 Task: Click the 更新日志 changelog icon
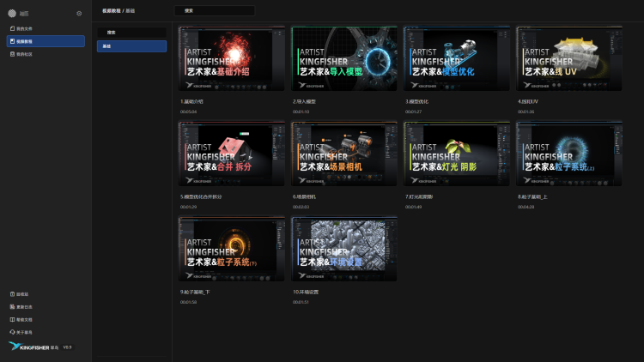(12, 307)
